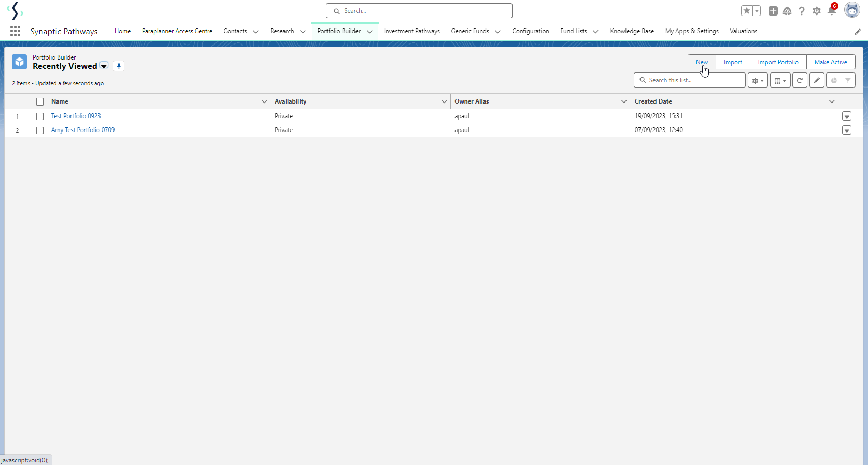Click the Favorites star icon
Screen dimensions: 868x465
(x=747, y=11)
